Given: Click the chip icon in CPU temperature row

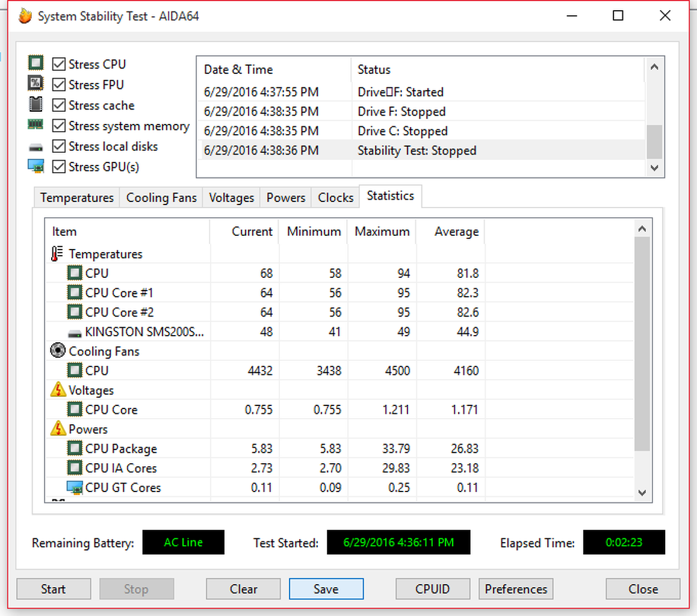Looking at the screenshot, I should (75, 273).
